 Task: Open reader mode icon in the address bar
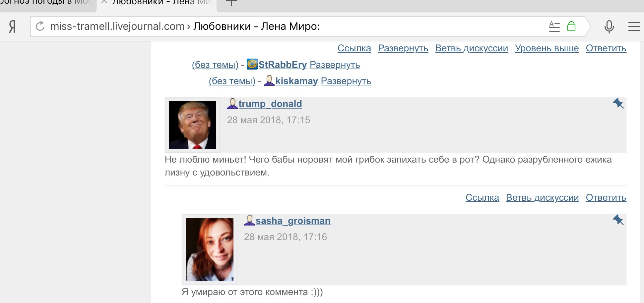tap(554, 26)
